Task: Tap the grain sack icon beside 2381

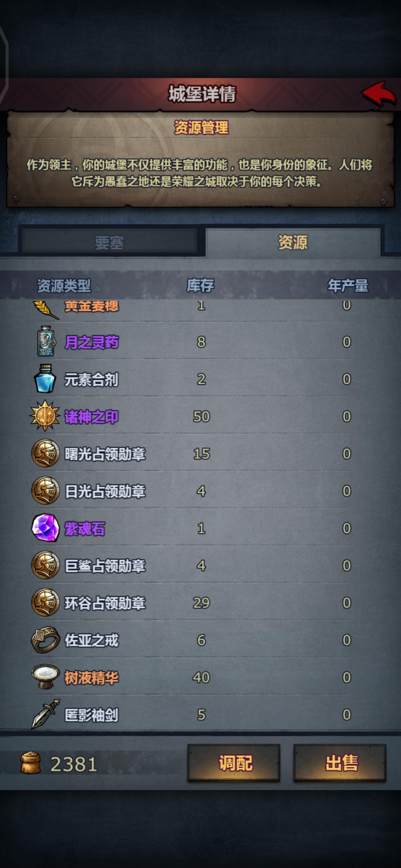Action: 30,763
